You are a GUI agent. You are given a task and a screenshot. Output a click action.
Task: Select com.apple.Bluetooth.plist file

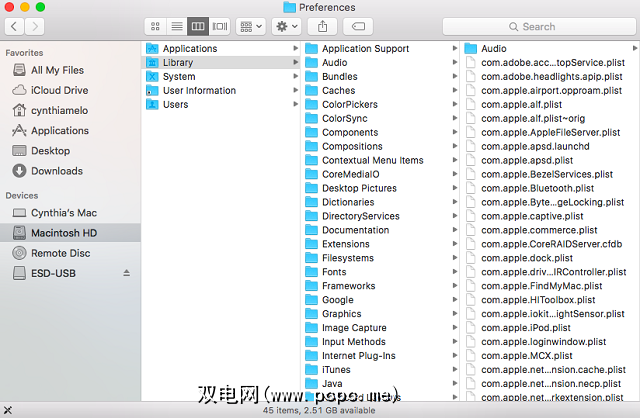pos(551,188)
